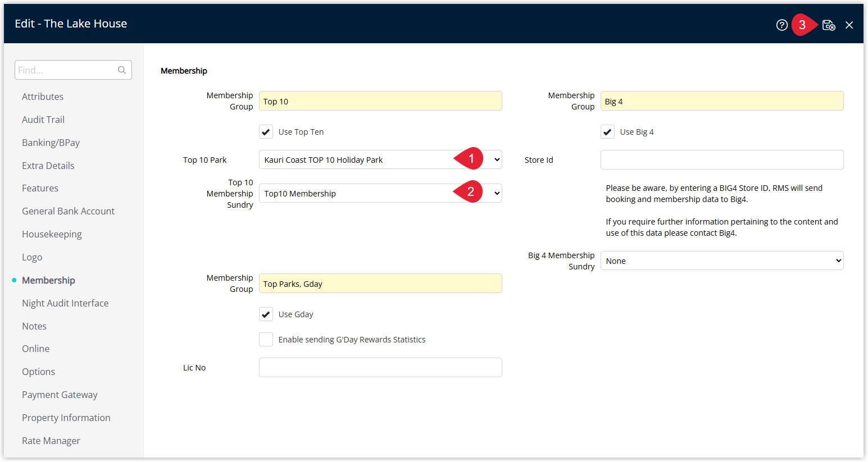Select Features in sidebar

(x=40, y=188)
